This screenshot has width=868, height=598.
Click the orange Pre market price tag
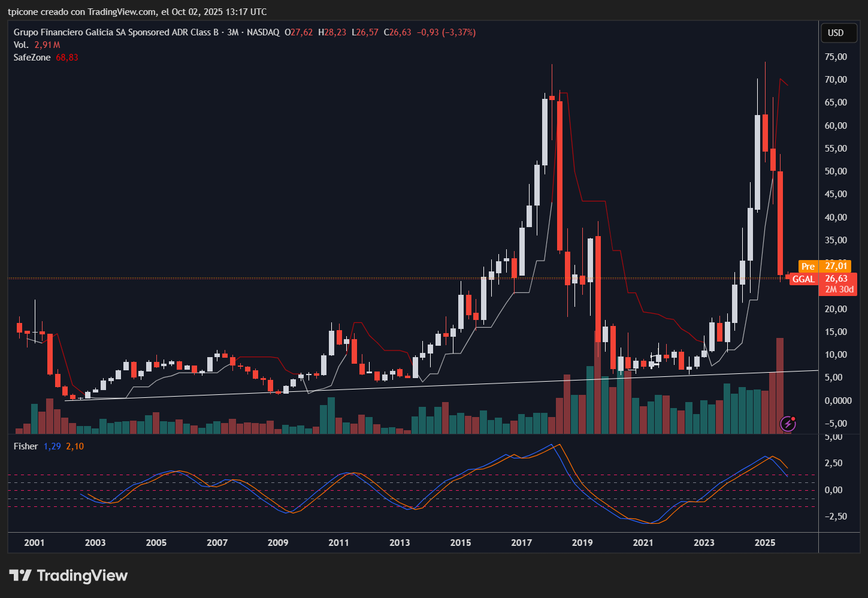(808, 266)
